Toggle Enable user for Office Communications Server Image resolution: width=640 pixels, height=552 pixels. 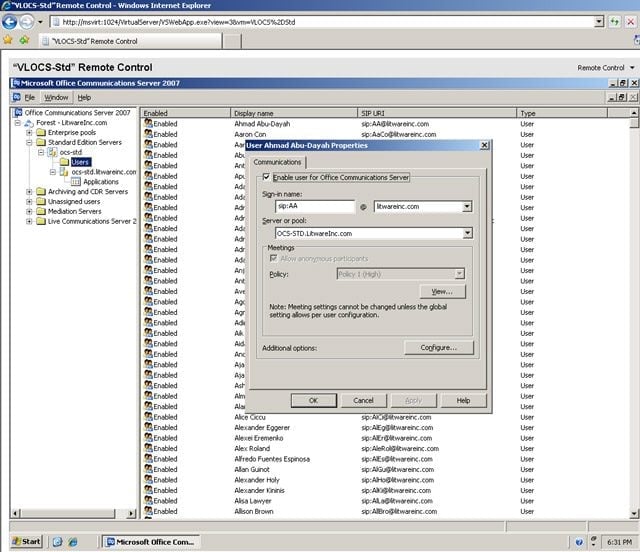tap(266, 177)
